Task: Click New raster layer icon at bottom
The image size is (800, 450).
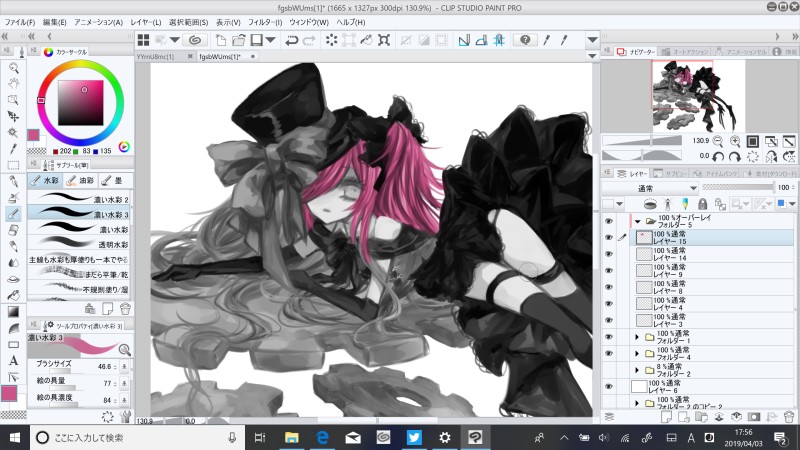Action: [x=666, y=417]
